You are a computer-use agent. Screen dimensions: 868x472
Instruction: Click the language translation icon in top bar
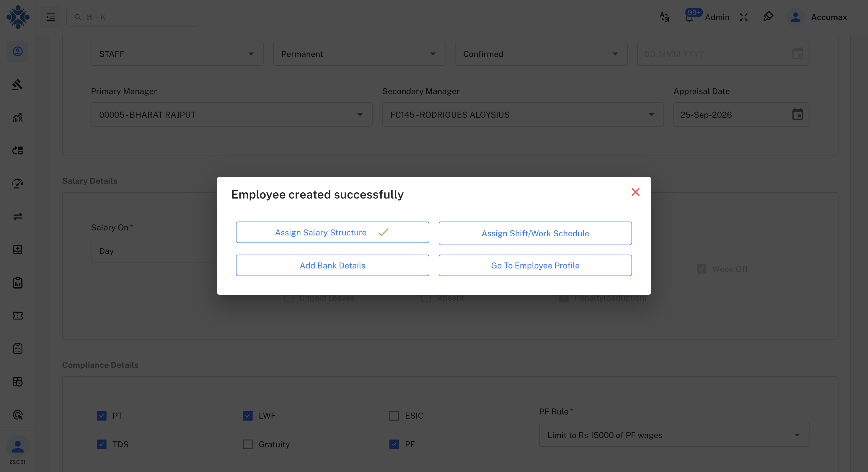click(x=665, y=17)
